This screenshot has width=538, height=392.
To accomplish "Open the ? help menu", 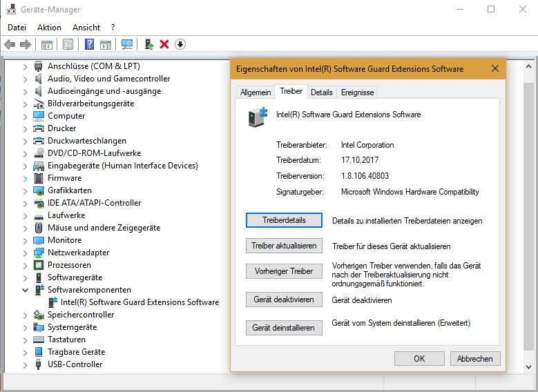I will 113,28.
